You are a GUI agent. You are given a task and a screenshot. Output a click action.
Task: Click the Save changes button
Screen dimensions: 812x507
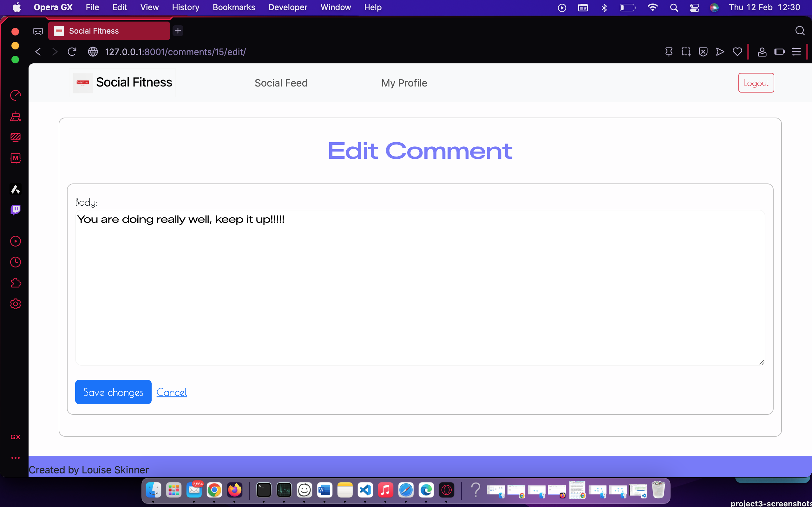tap(113, 392)
